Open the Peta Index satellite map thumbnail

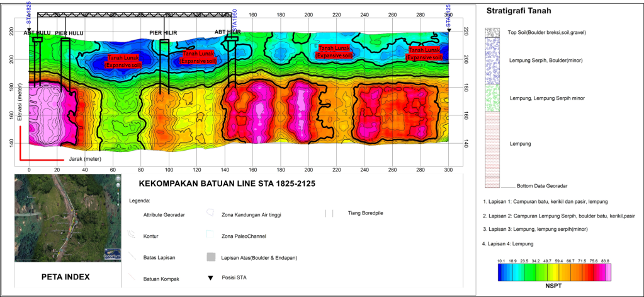[67, 219]
